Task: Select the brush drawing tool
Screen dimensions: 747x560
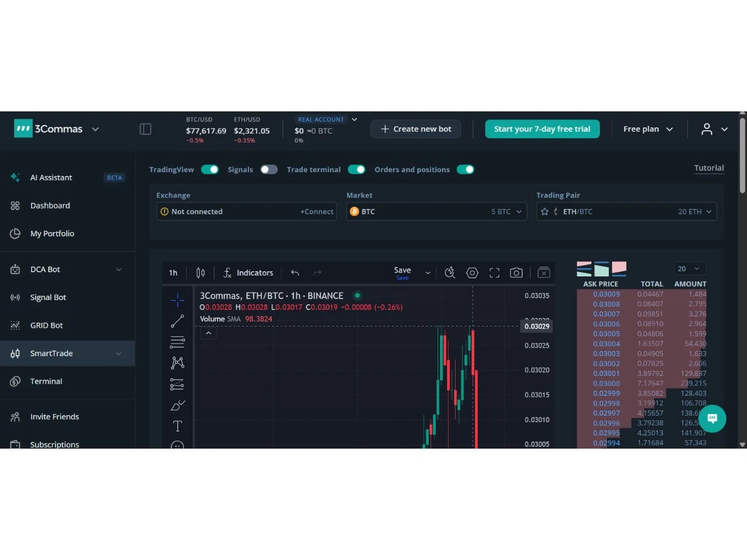Action: point(177,405)
